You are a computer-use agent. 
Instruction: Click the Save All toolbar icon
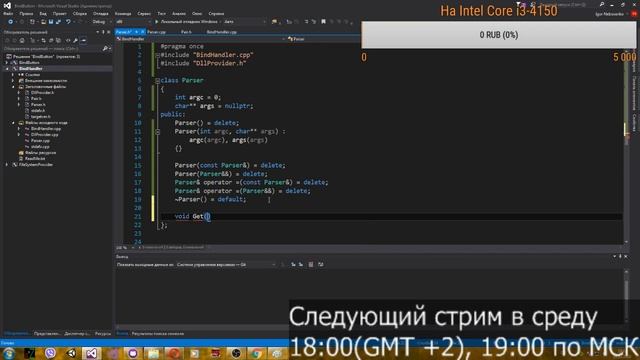58,22
